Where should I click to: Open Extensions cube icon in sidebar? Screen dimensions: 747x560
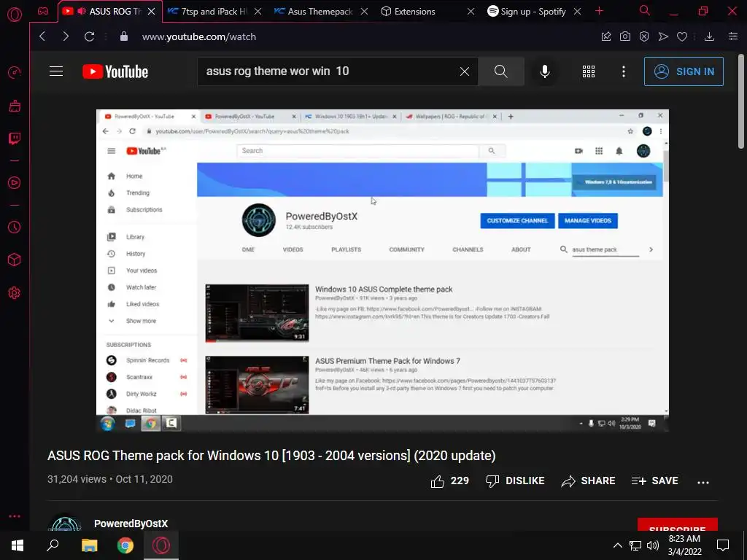(15, 260)
